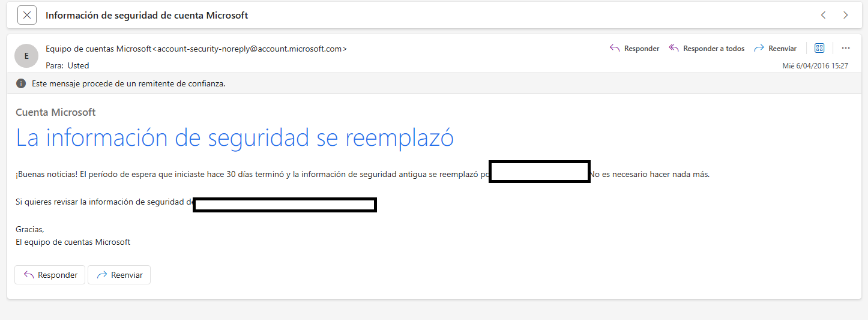
Task: Forward email with top Reenviar button
Action: point(775,49)
